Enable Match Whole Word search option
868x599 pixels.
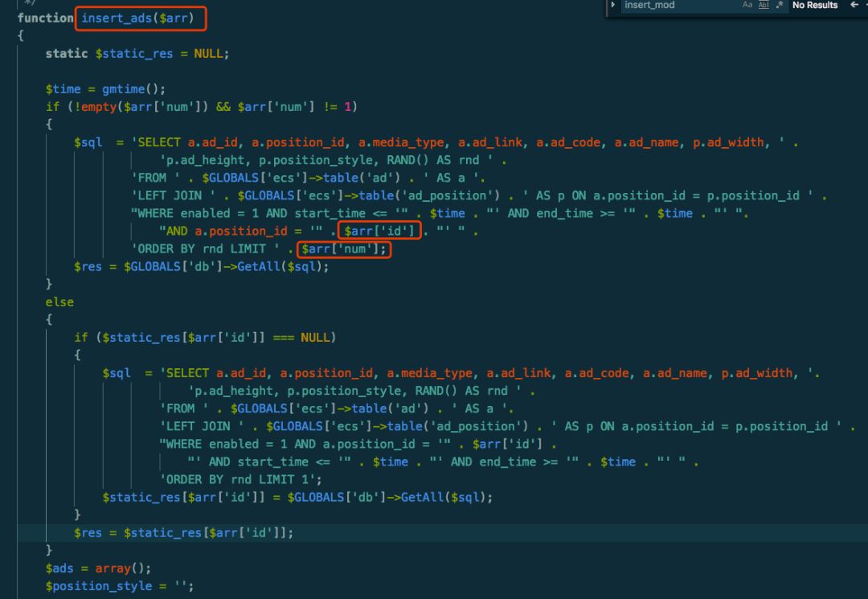764,5
